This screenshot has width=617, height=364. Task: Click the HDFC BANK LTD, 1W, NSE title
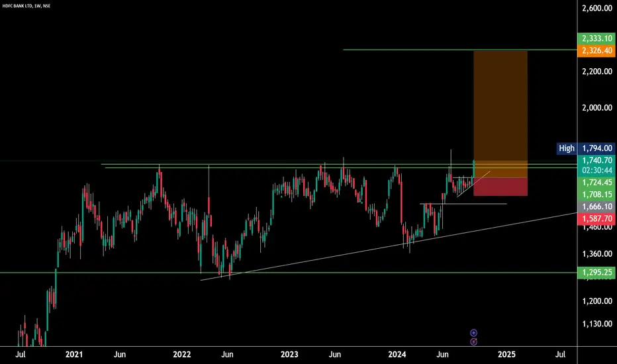26,6
